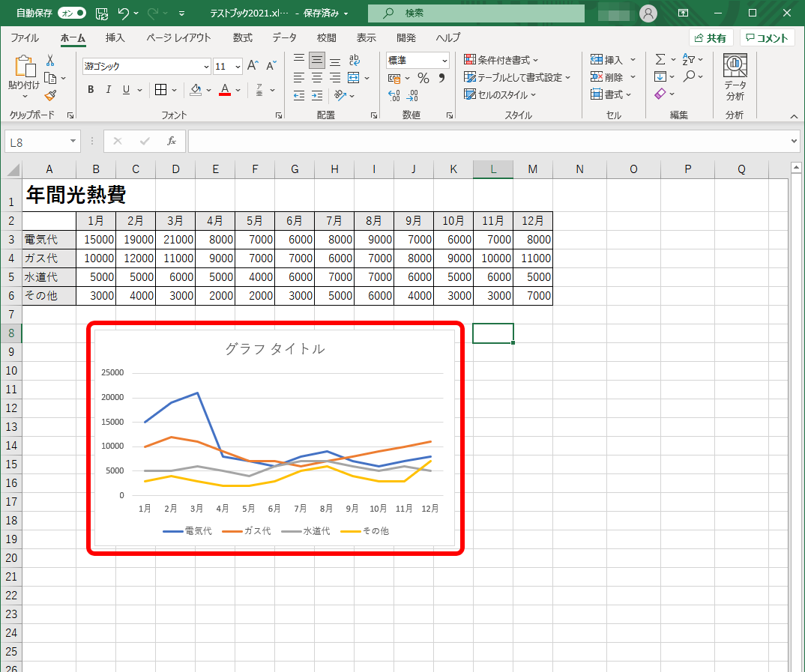Click the Undo arrow
The image size is (805, 672).
[123, 13]
